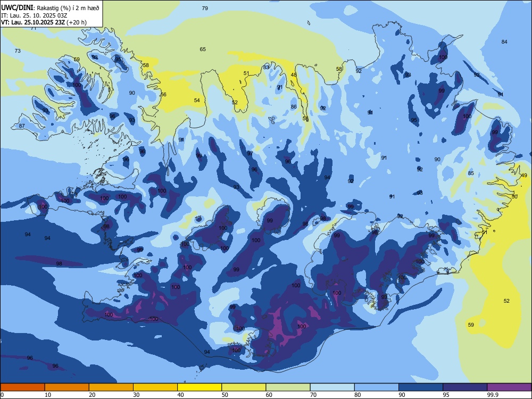Select the orange 10–20 legend swatch
532x399 pixels.
tap(67, 387)
